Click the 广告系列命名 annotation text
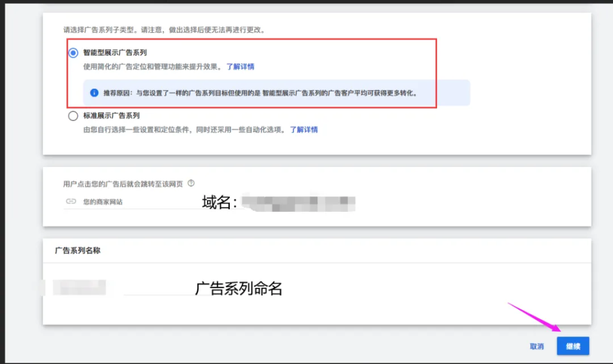Viewport: 613px width, 364px height. tap(238, 289)
